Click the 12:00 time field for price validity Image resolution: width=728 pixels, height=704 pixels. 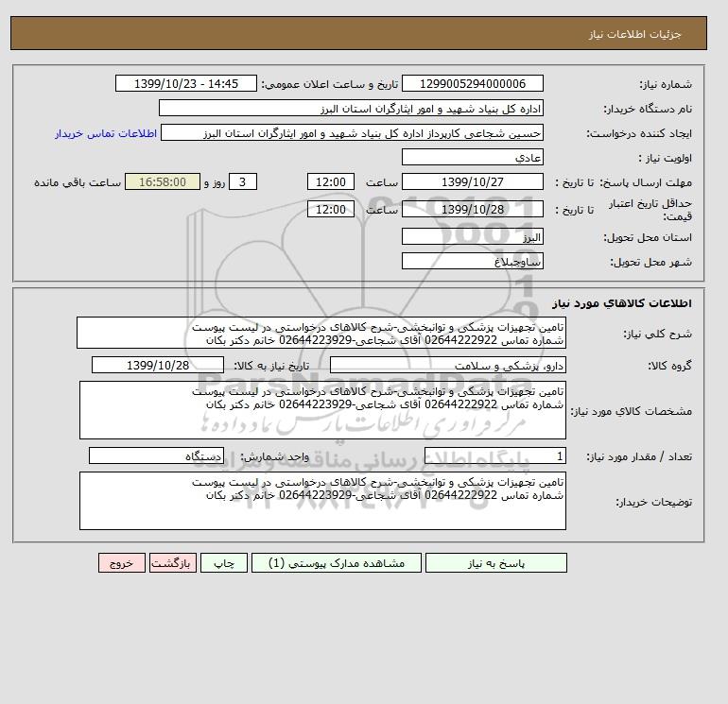click(331, 209)
